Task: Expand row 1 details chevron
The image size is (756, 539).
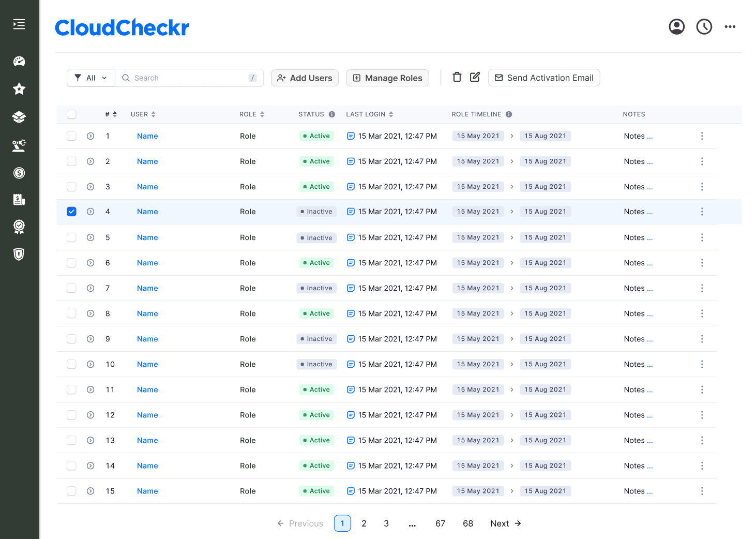Action: tap(90, 136)
